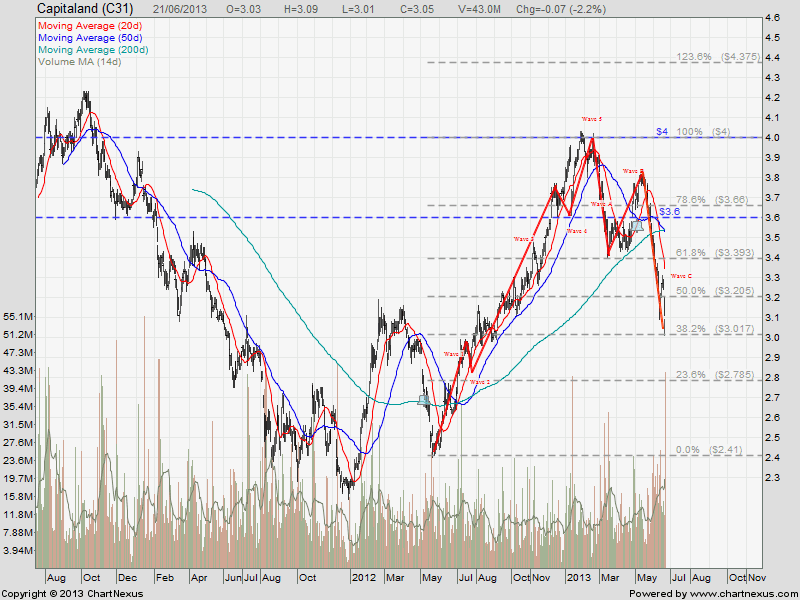Click the 7.88M volume axis label

(18, 532)
